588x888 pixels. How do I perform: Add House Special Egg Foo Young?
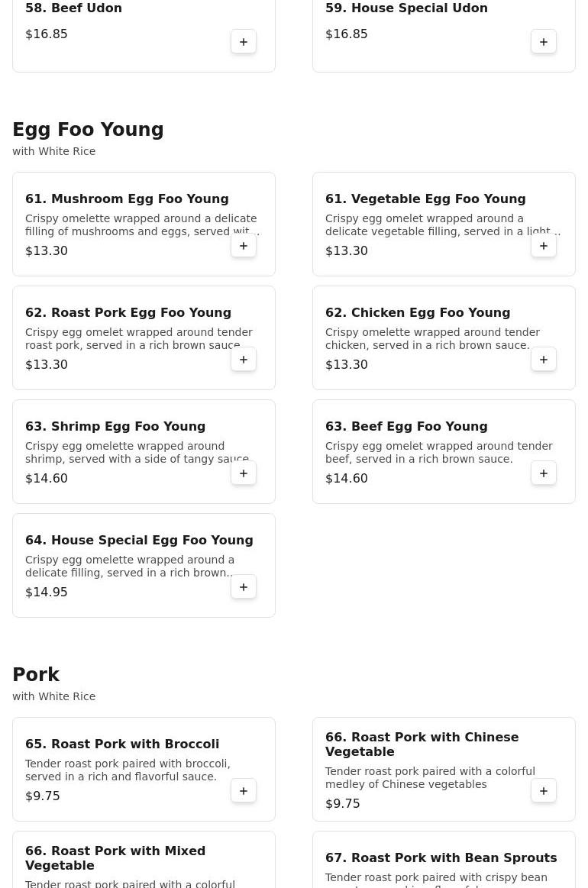244,587
